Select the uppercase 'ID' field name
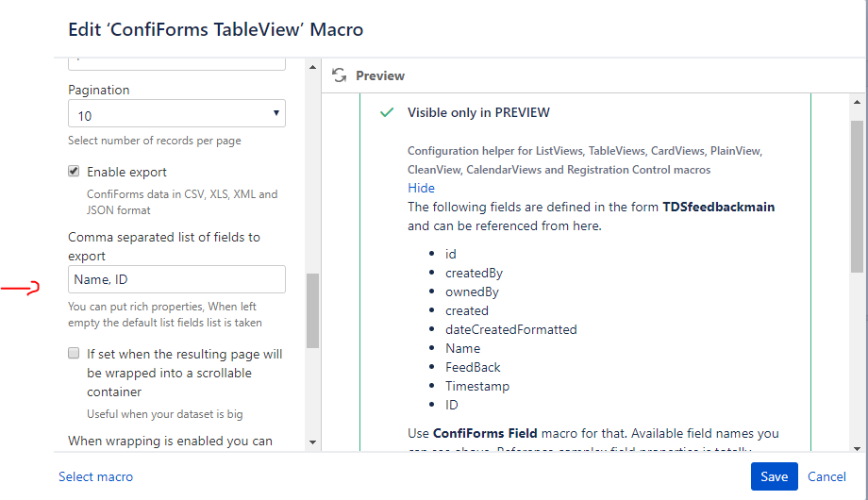This screenshot has width=868, height=500. [x=452, y=405]
